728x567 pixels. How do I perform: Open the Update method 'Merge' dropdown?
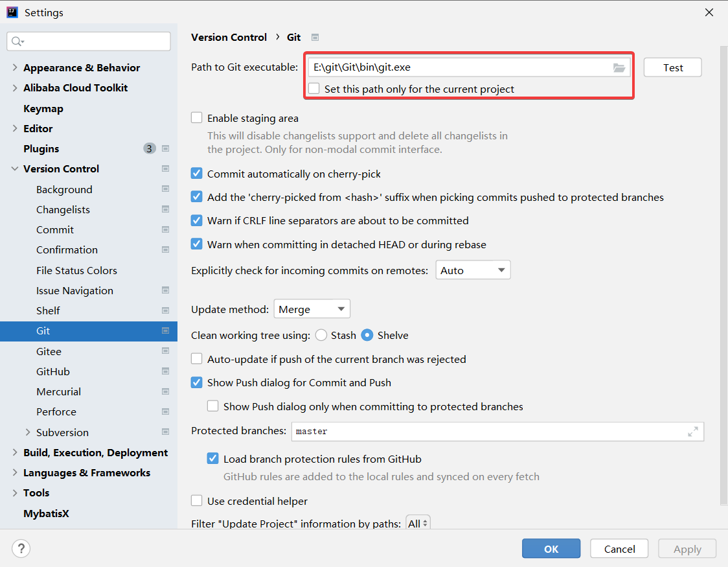[x=312, y=309]
